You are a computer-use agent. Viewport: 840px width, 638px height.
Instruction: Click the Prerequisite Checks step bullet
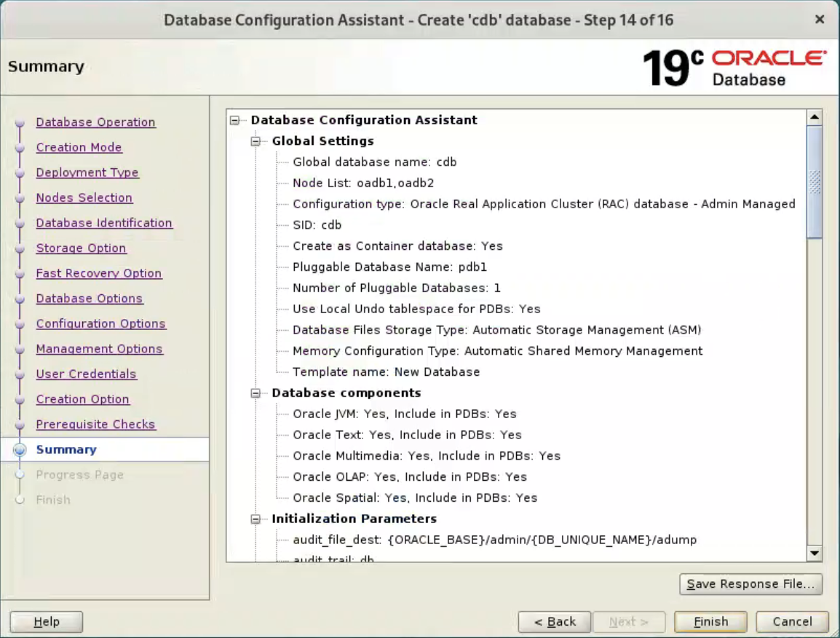[x=20, y=425]
